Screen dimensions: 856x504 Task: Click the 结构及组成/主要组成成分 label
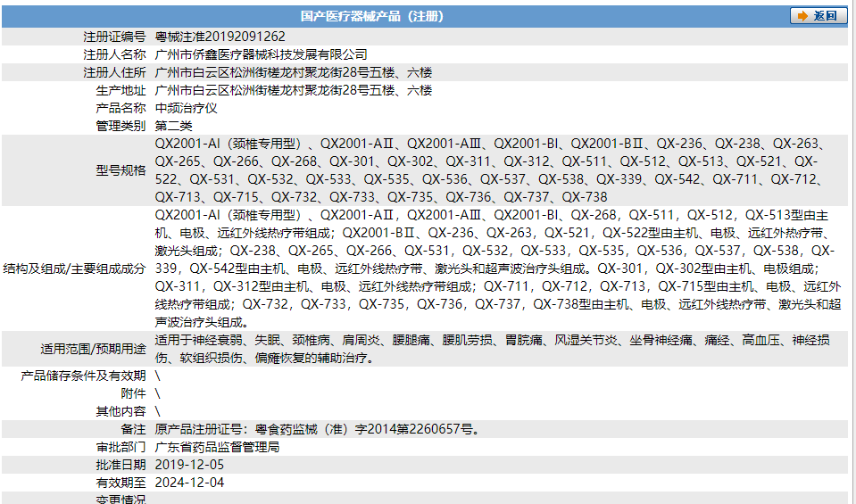[74, 269]
